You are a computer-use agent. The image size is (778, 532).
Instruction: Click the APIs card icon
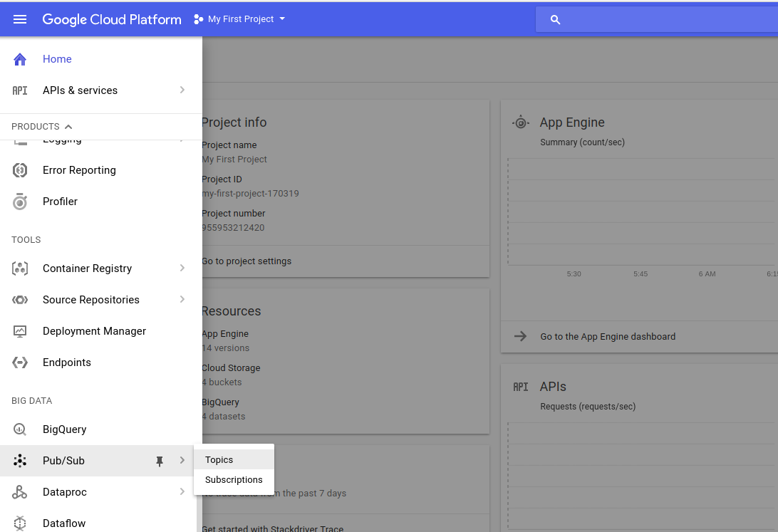[x=521, y=387]
